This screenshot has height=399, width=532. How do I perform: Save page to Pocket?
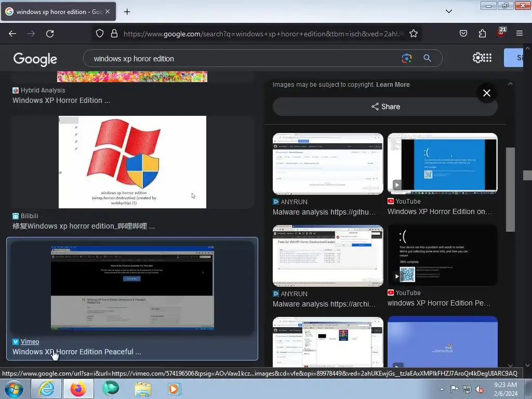pyautogui.click(x=463, y=33)
